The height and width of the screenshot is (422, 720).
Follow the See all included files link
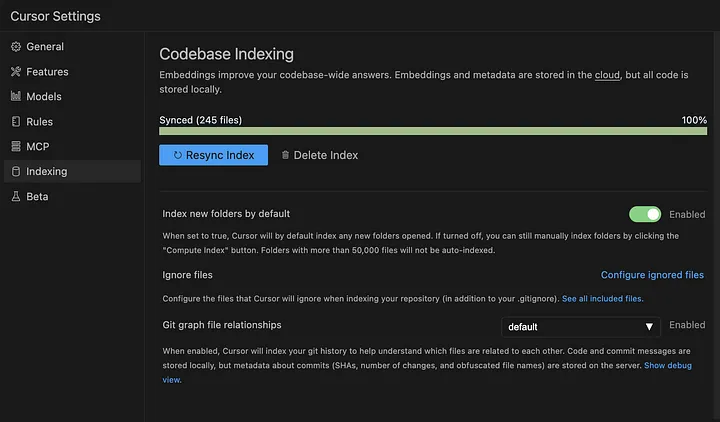tap(602, 298)
